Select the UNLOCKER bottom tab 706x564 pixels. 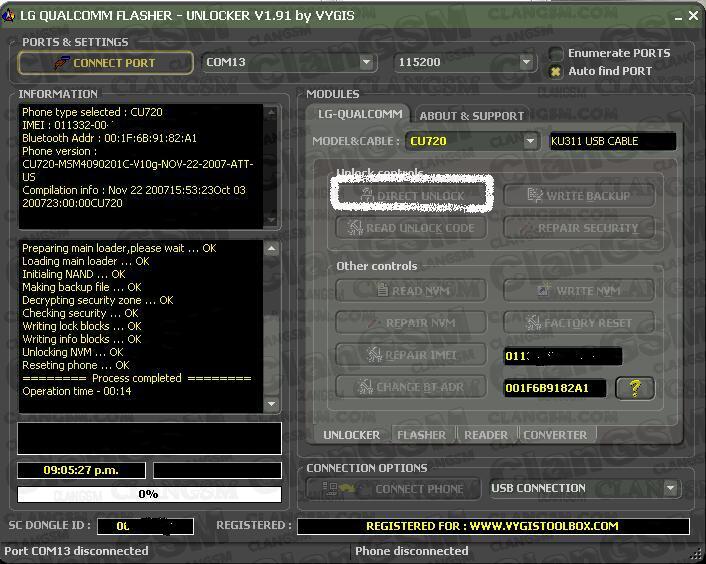click(351, 435)
